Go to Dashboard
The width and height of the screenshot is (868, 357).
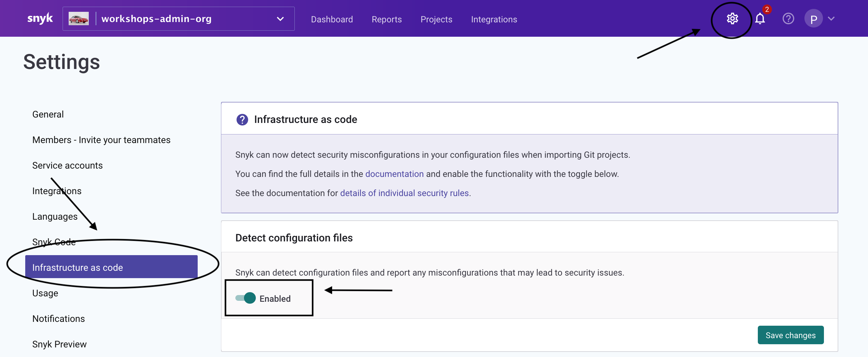331,19
